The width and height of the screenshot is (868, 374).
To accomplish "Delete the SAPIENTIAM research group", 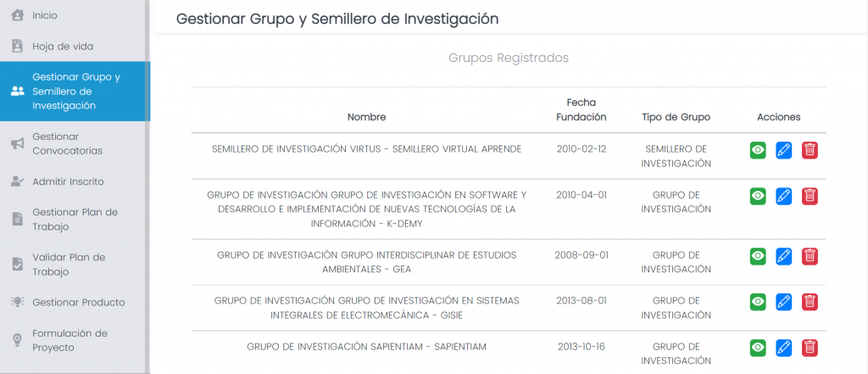I will pos(810,347).
